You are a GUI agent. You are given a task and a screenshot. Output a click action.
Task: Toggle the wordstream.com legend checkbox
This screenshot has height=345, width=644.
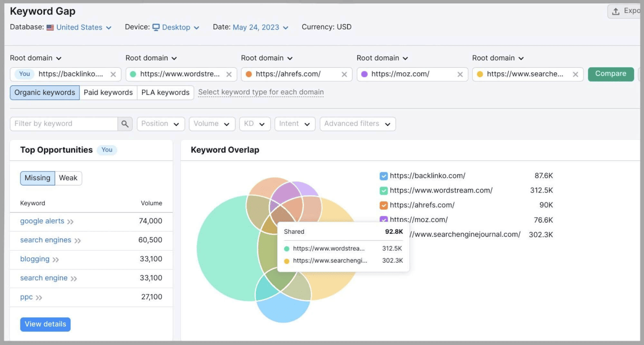point(383,191)
